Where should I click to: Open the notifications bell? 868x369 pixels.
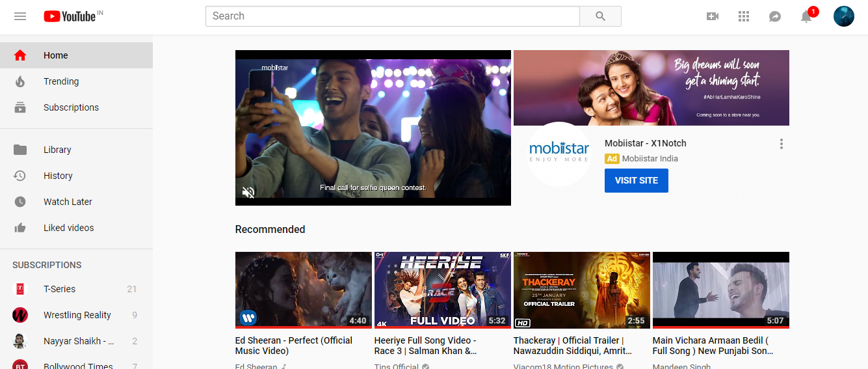806,16
